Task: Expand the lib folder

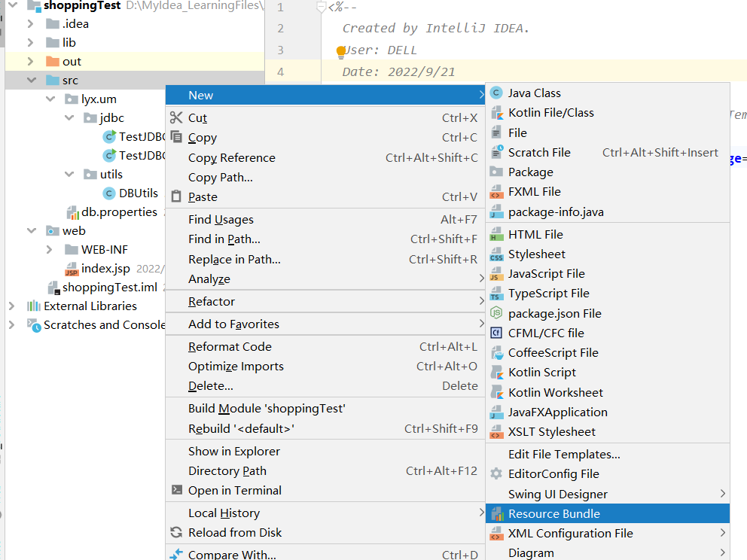Action: coord(30,42)
